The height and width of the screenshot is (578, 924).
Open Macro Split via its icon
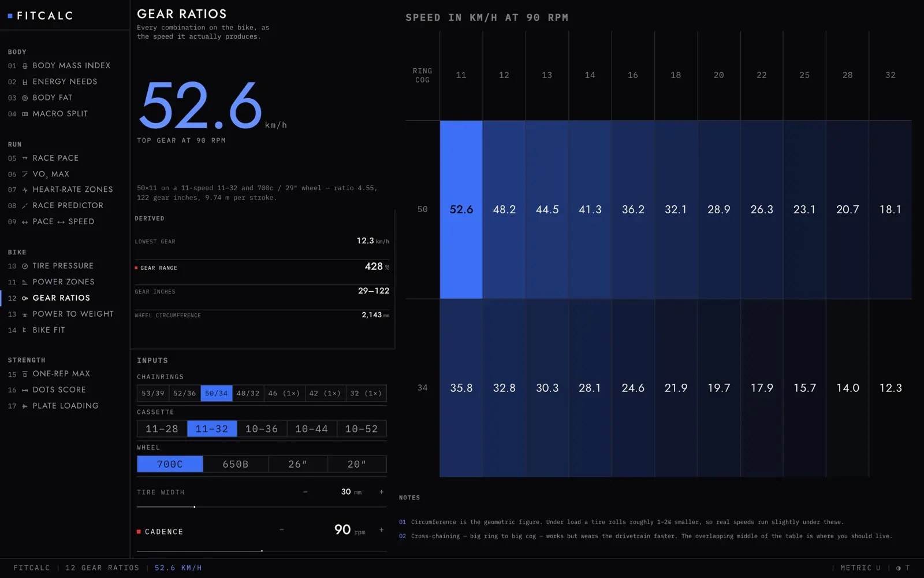click(x=25, y=114)
